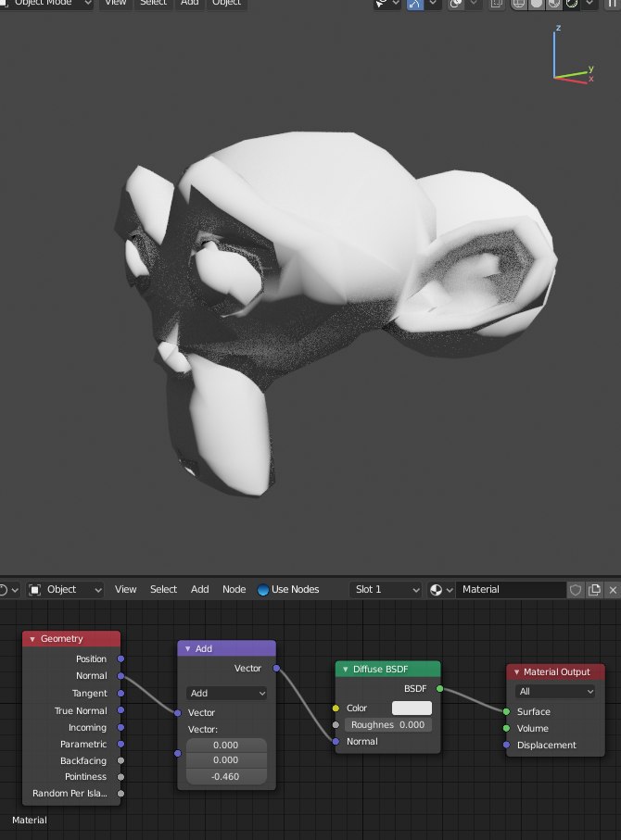Click the Incoming output socket
This screenshot has width=621, height=840.
[x=120, y=728]
